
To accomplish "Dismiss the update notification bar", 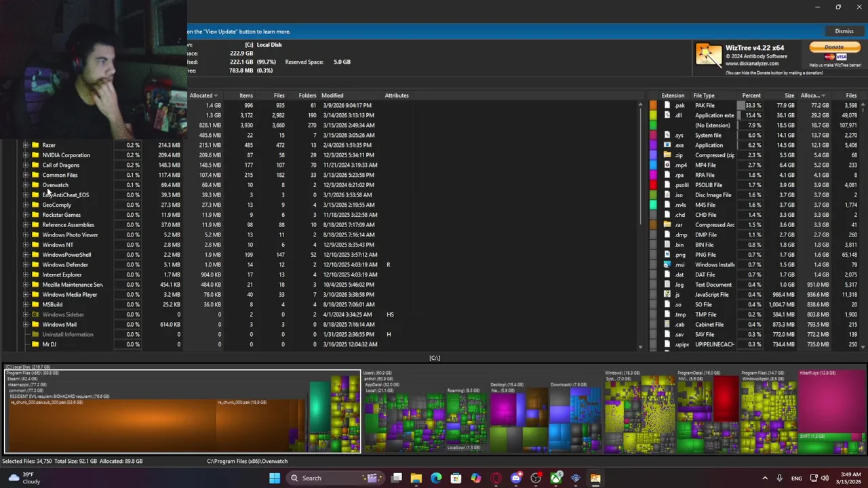I will (x=844, y=31).
